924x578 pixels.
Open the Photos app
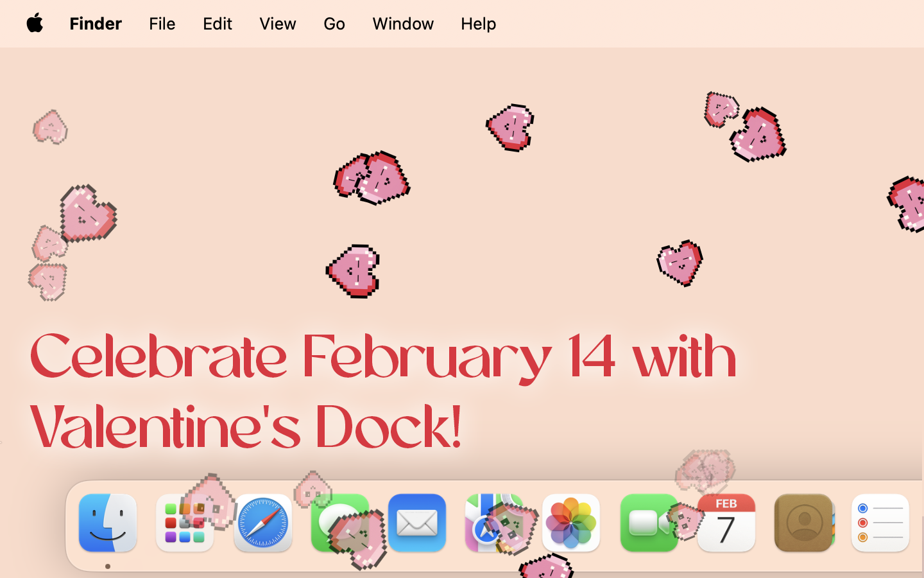click(x=572, y=523)
